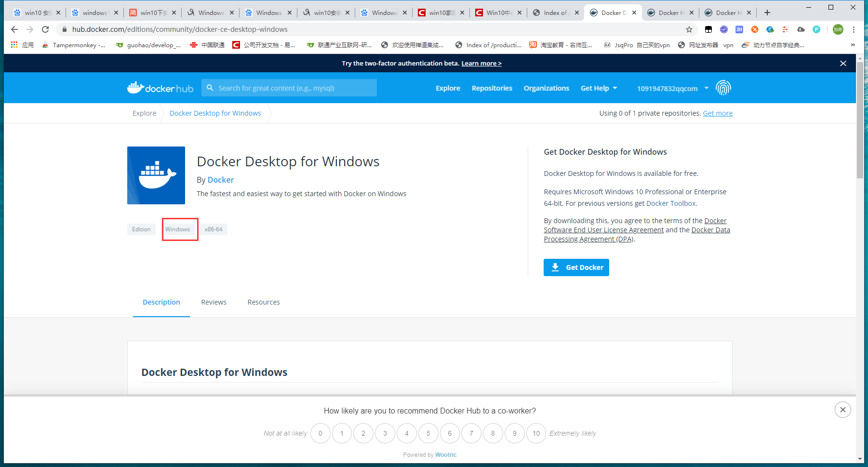The width and height of the screenshot is (868, 467).
Task: Click Explore in the breadcrumb
Action: 144,113
